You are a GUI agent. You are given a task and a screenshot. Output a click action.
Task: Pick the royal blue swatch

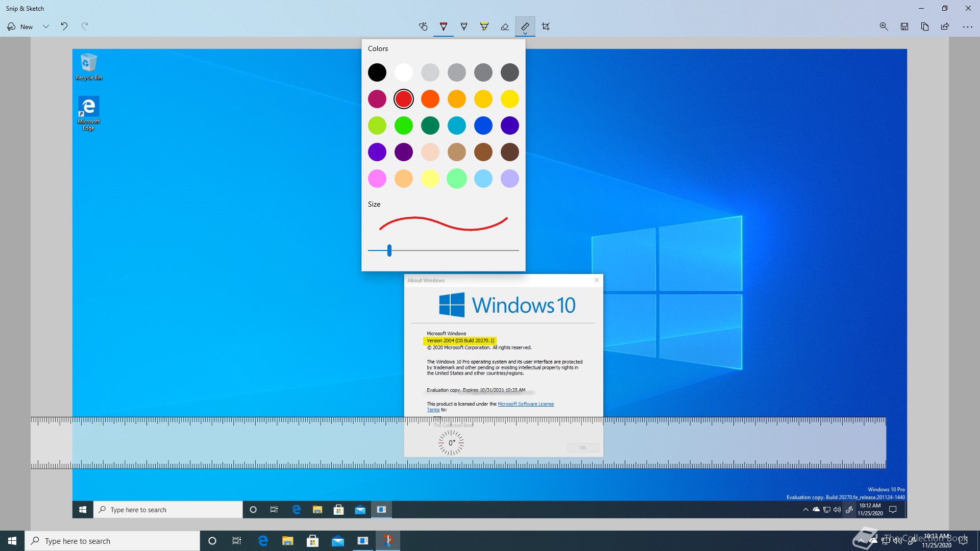[483, 126]
